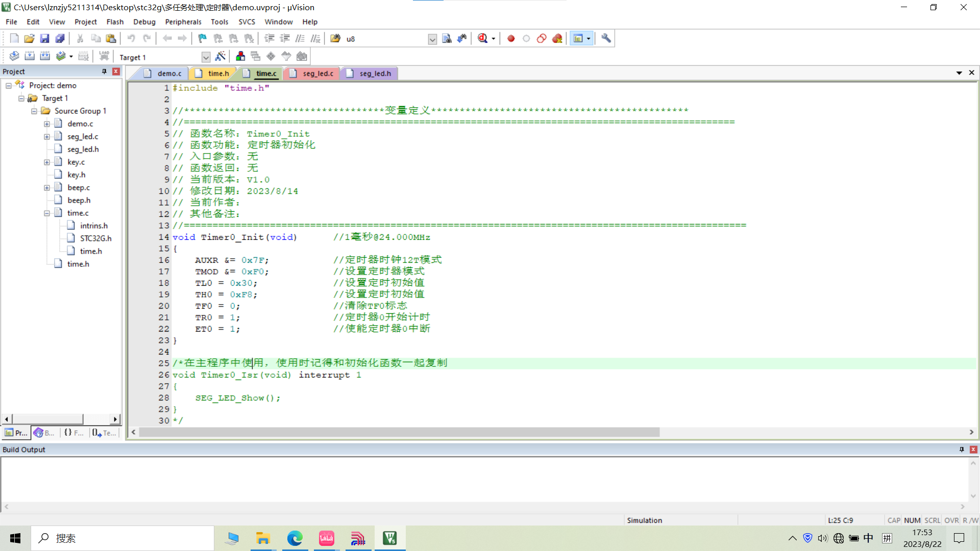The height and width of the screenshot is (551, 980).
Task: Paste from clipboard toolbar icon
Action: 111,38
